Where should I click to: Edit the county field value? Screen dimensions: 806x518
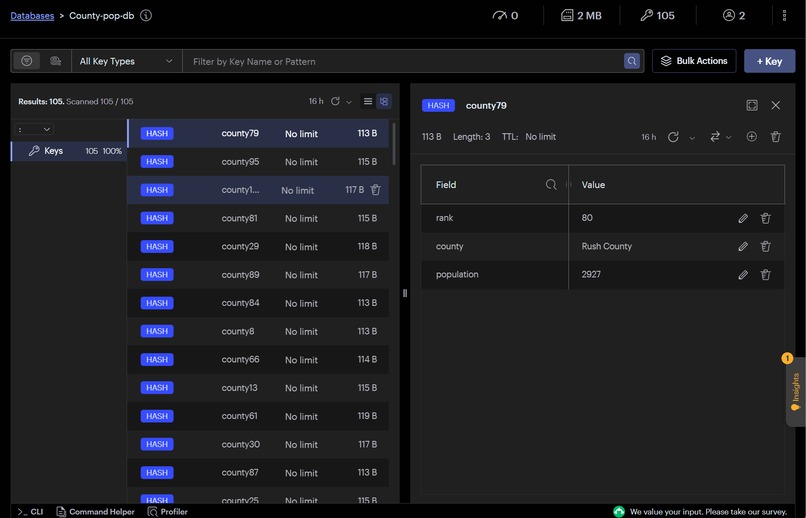[743, 247]
